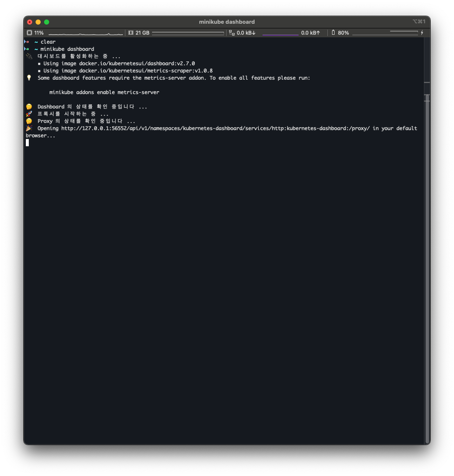
Task: Maximize the terminal with green button
Action: (x=47, y=22)
